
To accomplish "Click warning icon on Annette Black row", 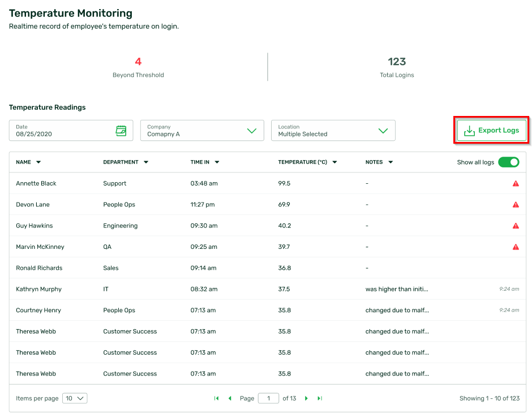I will [516, 184].
